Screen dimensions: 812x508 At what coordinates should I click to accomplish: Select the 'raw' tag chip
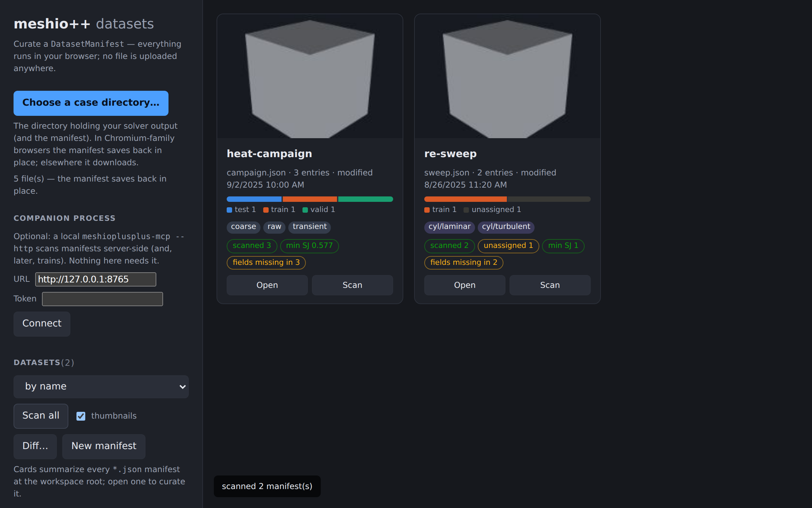coord(274,227)
